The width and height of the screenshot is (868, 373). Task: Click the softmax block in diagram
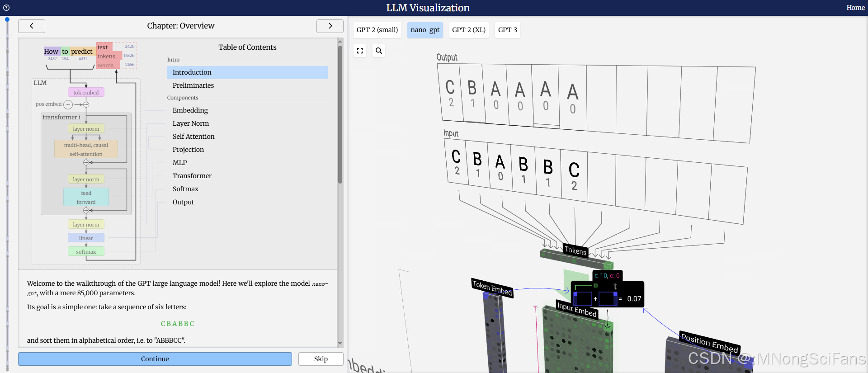click(86, 251)
